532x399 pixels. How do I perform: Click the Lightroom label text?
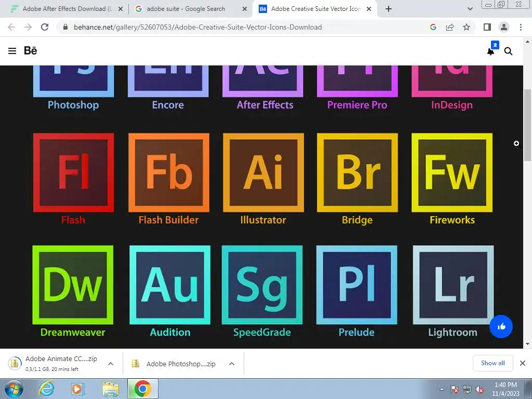pos(453,332)
